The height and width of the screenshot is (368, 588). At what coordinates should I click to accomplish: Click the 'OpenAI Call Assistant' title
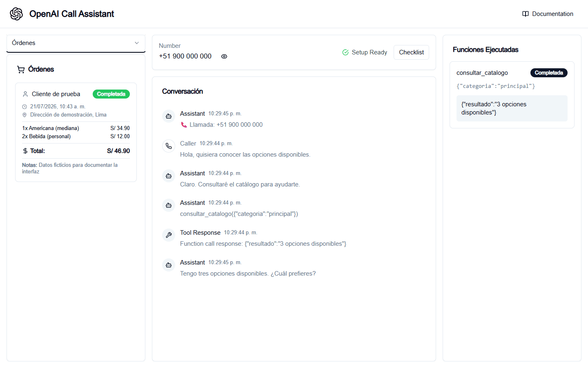point(71,14)
